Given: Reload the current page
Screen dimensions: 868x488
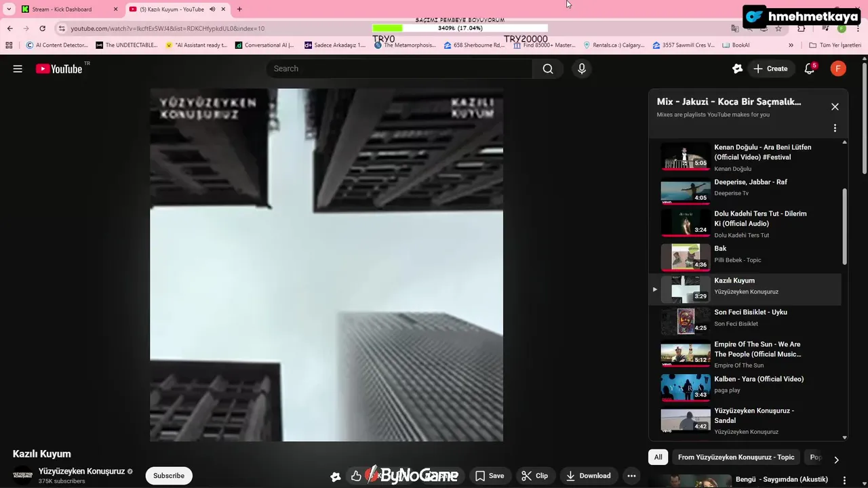Looking at the screenshot, I should tap(42, 28).
